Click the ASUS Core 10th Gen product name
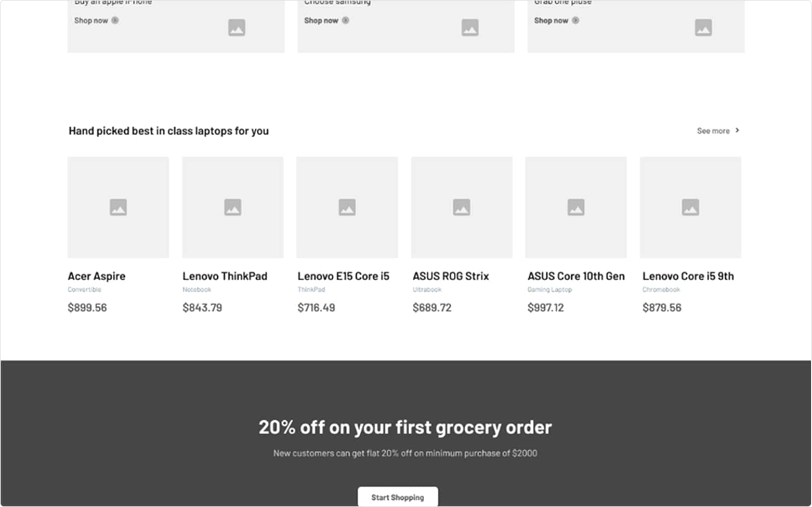 [576, 276]
